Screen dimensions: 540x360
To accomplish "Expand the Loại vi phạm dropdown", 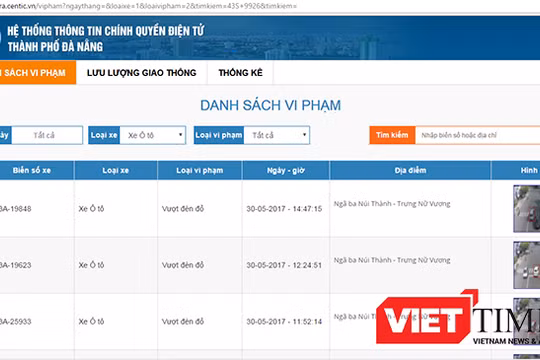I will 277,135.
